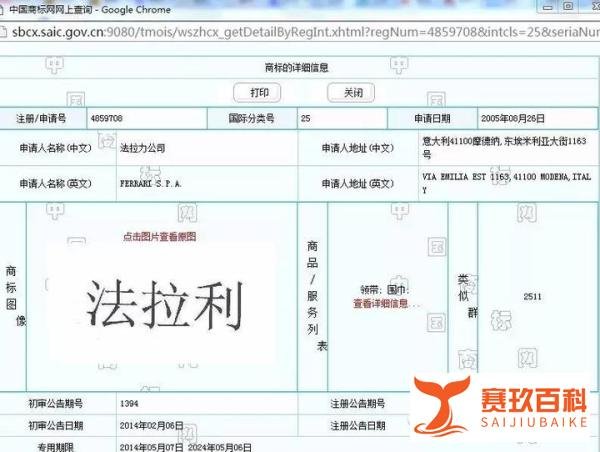Click the 点击图片查看原图 link
Screen dimensions: 600x452
tap(160, 237)
